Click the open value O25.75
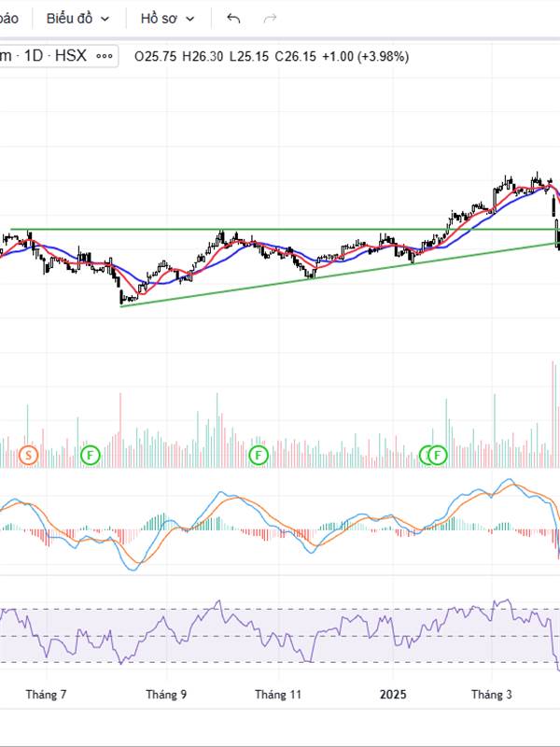Image resolution: width=560 pixels, height=747 pixels. (x=155, y=57)
